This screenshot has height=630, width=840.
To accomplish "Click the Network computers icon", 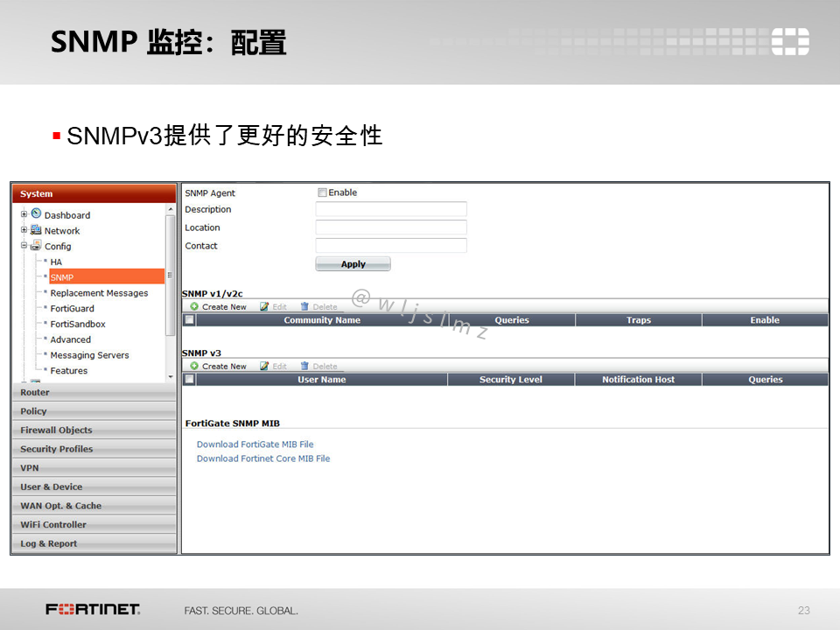I will 36,230.
